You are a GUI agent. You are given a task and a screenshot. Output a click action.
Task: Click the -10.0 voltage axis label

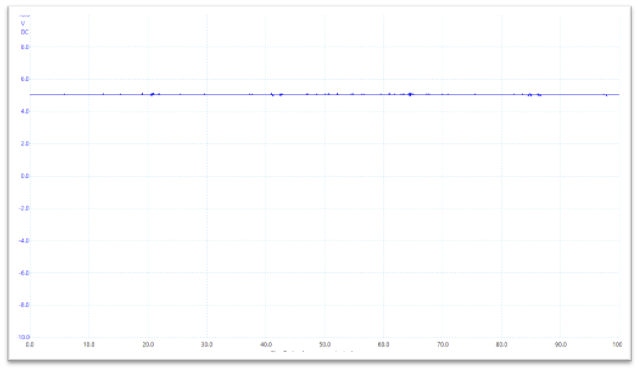23,337
